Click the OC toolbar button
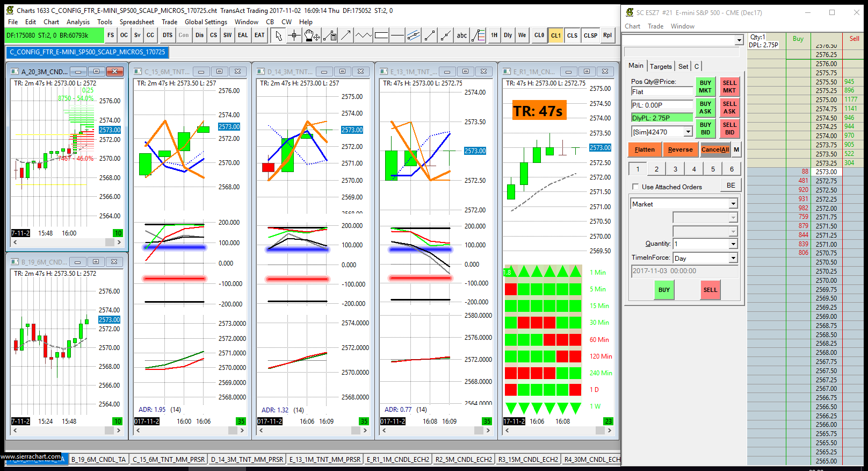The image size is (868, 471). click(x=124, y=35)
